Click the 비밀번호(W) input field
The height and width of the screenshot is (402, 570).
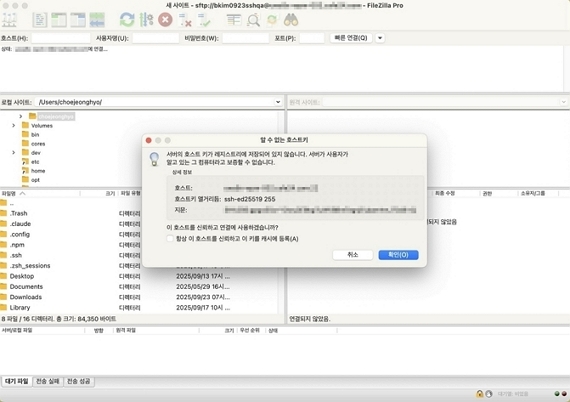(246, 38)
